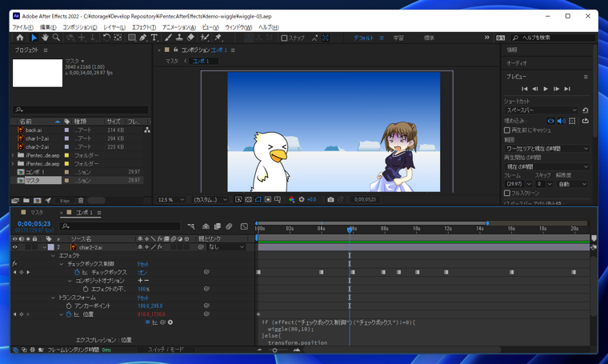Open the 自動 resolution dropdown in Preview

[x=572, y=184]
